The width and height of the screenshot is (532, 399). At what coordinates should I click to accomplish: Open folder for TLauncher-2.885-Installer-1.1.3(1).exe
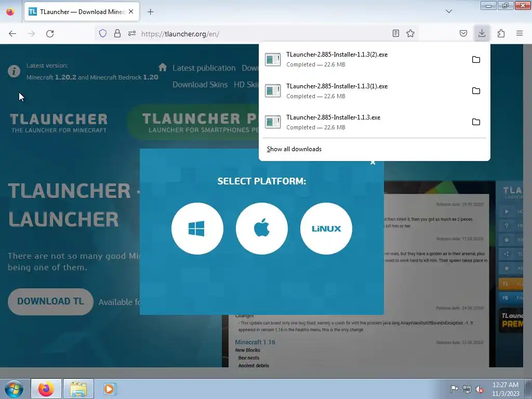(476, 91)
